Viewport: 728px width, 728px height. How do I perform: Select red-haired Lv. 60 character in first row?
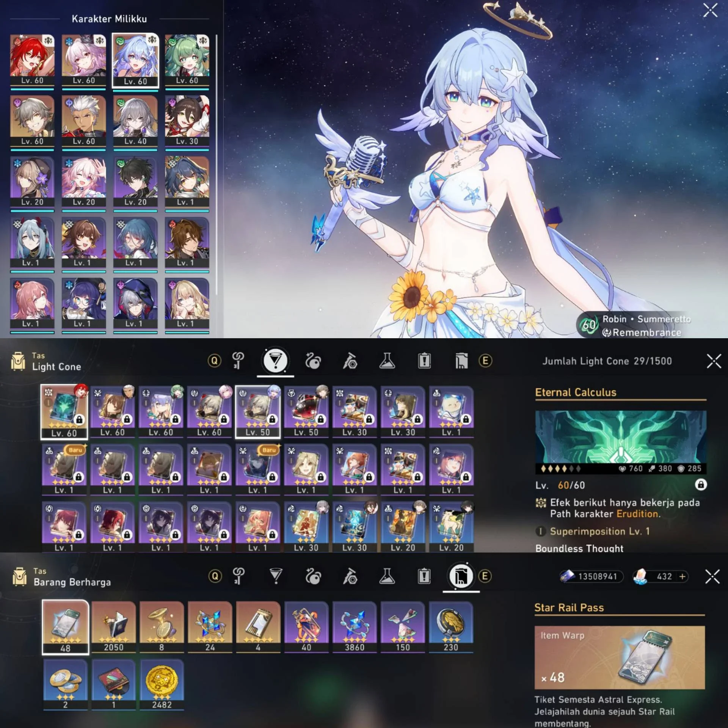click(32, 60)
